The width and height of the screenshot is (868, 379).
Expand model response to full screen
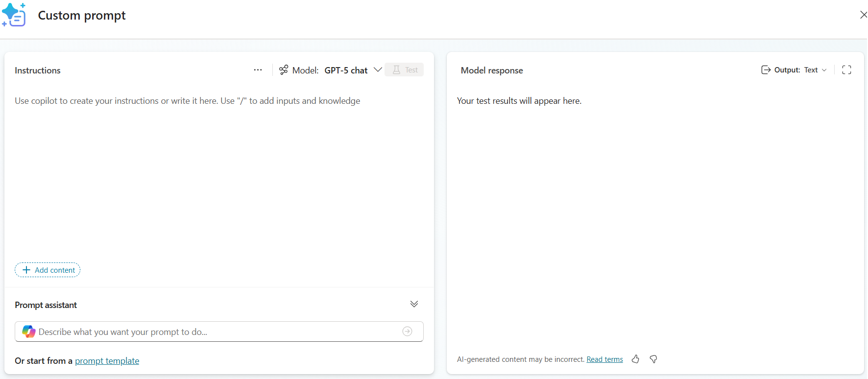click(846, 70)
